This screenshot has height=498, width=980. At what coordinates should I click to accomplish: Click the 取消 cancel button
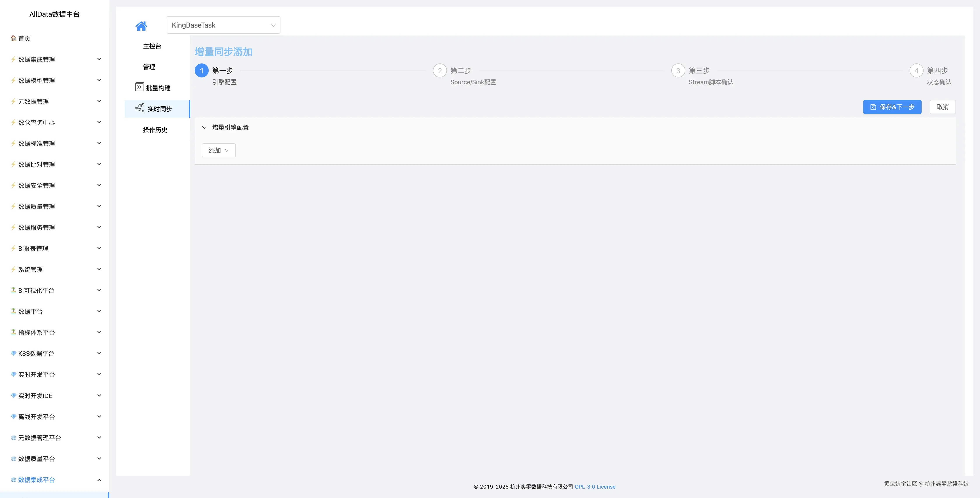[942, 107]
